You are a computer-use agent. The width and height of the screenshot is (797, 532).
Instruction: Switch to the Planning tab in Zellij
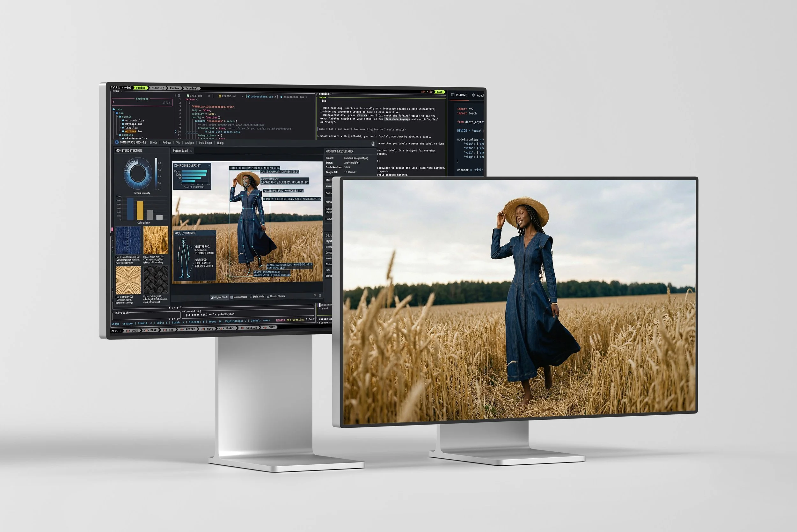(x=157, y=88)
